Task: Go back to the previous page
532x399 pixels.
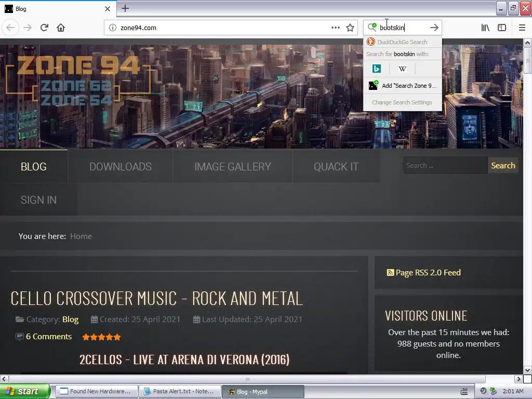Action: (x=10, y=28)
